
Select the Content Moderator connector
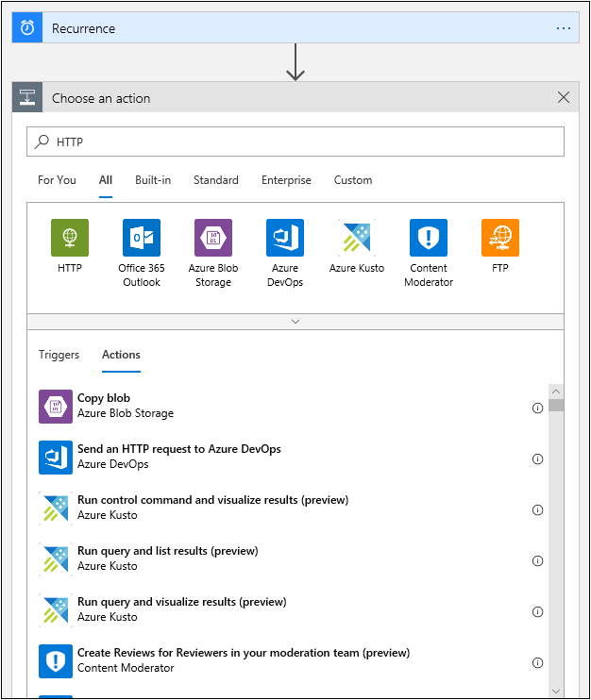point(429,253)
